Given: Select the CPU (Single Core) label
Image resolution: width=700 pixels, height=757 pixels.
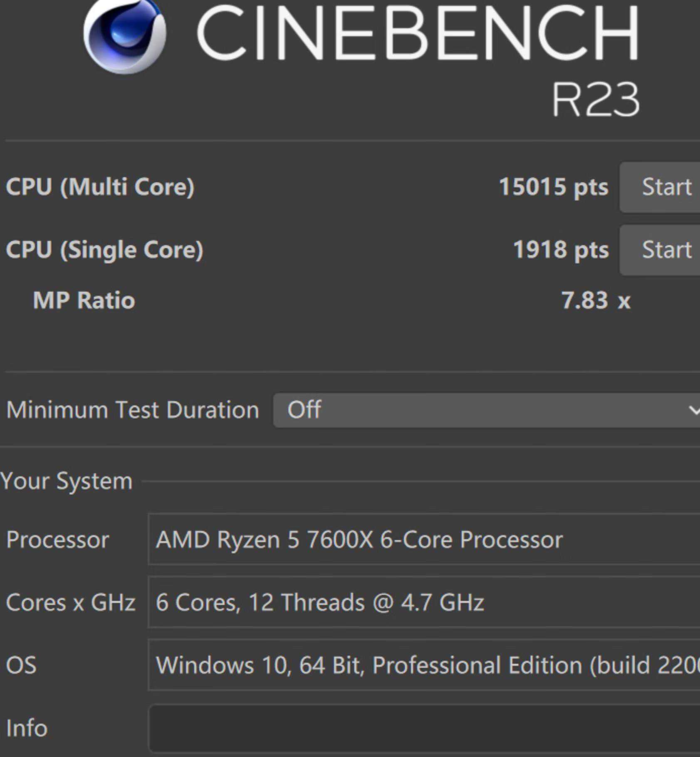Looking at the screenshot, I should click(x=104, y=250).
